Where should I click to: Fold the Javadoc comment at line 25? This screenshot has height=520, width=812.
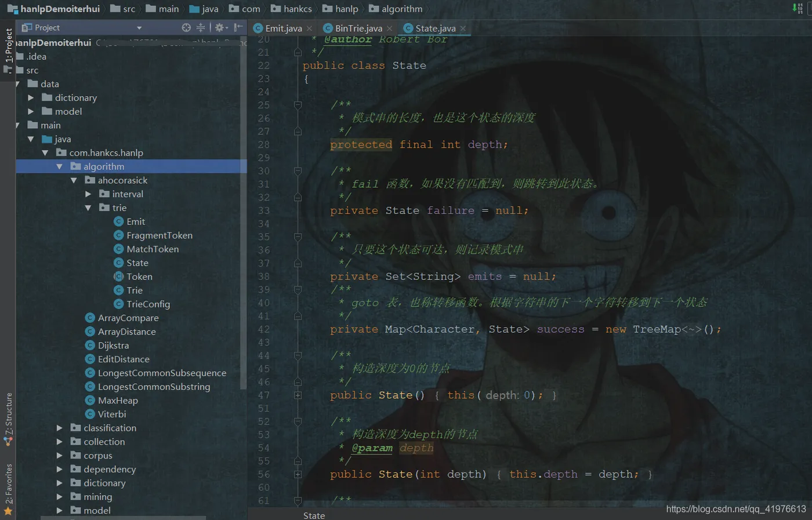298,105
